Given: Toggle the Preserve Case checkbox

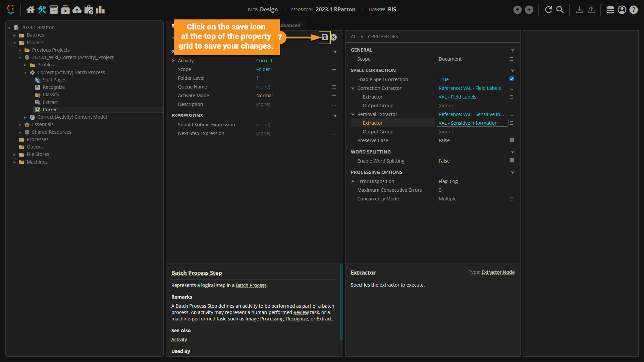Looking at the screenshot, I should click(x=512, y=140).
